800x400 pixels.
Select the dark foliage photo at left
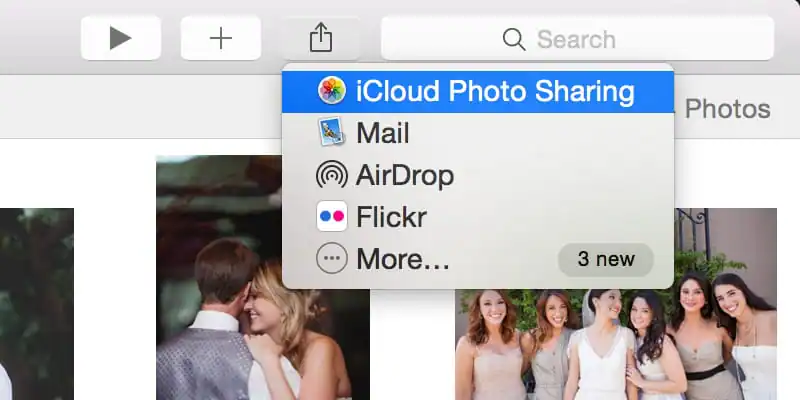click(x=37, y=304)
